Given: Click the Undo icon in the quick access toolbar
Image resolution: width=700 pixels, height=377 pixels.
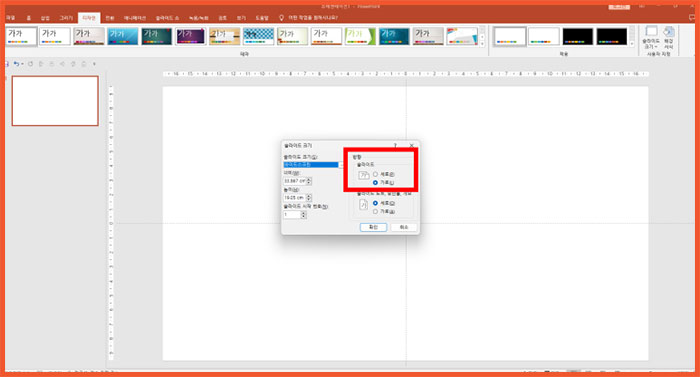Looking at the screenshot, I should (16, 64).
